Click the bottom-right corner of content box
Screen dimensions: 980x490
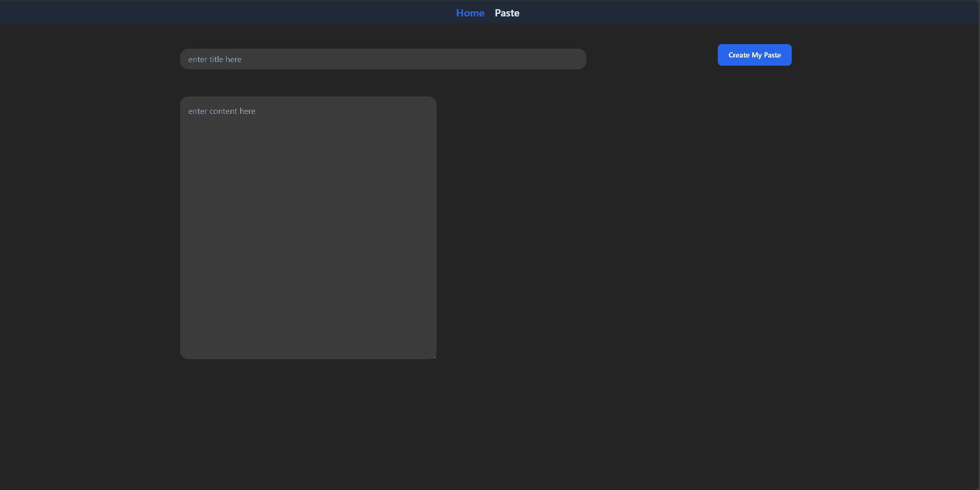[x=434, y=355]
